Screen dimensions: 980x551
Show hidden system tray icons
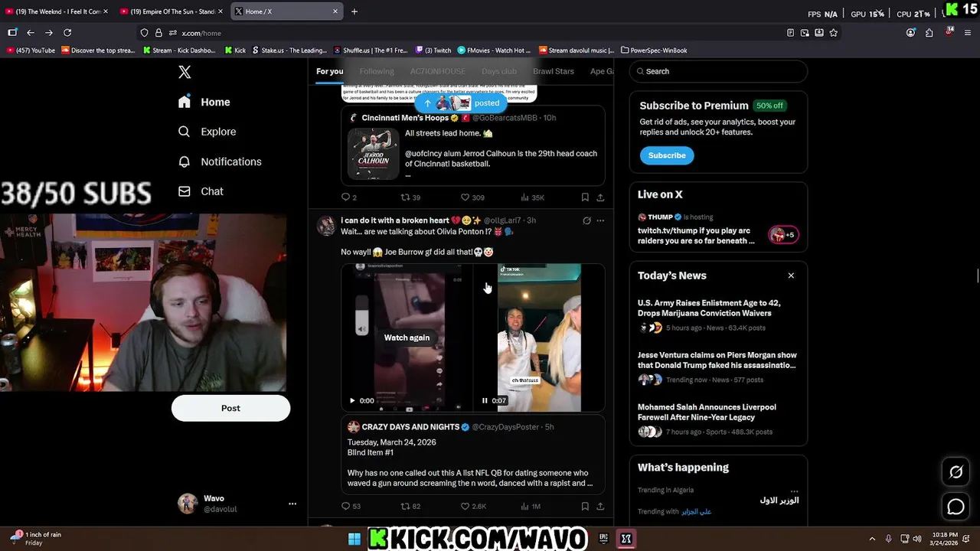tap(872, 539)
